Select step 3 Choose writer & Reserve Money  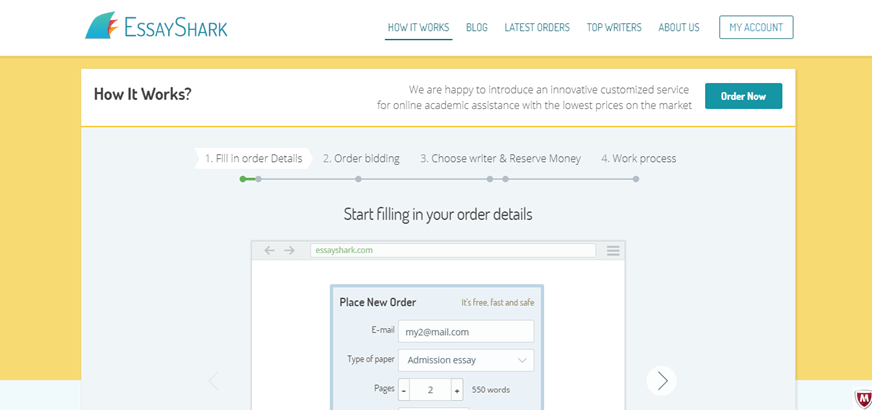pos(500,159)
